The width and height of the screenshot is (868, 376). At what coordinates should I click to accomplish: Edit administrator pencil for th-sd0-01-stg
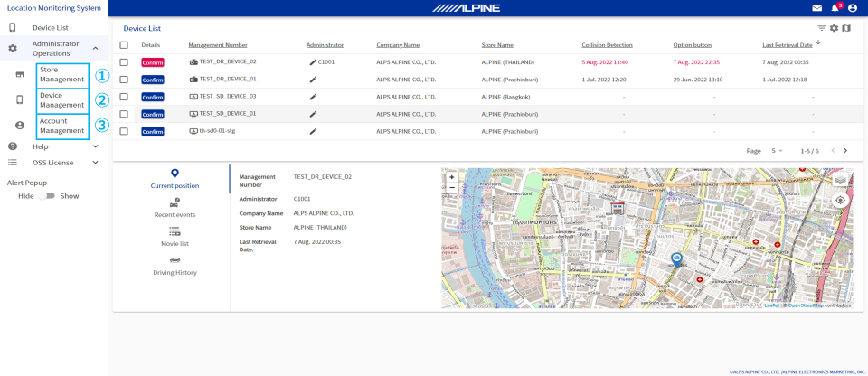click(313, 131)
